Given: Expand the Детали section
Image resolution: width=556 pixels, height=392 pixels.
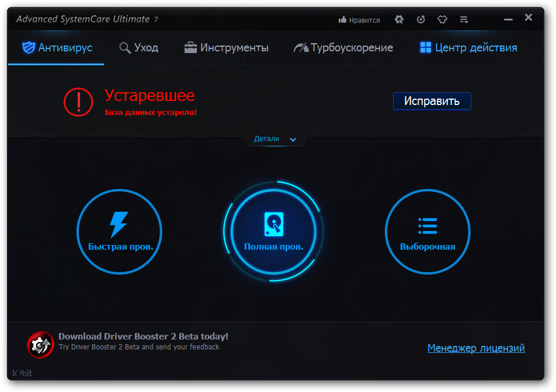Looking at the screenshot, I should pos(275,139).
